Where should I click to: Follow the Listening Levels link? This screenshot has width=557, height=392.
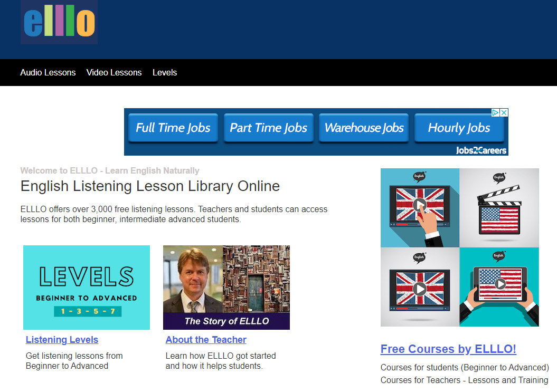[x=62, y=340]
